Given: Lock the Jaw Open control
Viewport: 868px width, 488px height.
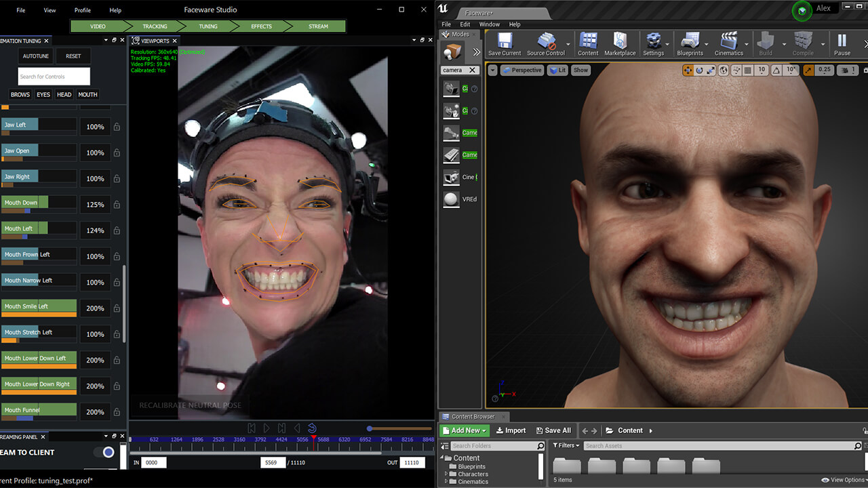Looking at the screenshot, I should (x=117, y=152).
